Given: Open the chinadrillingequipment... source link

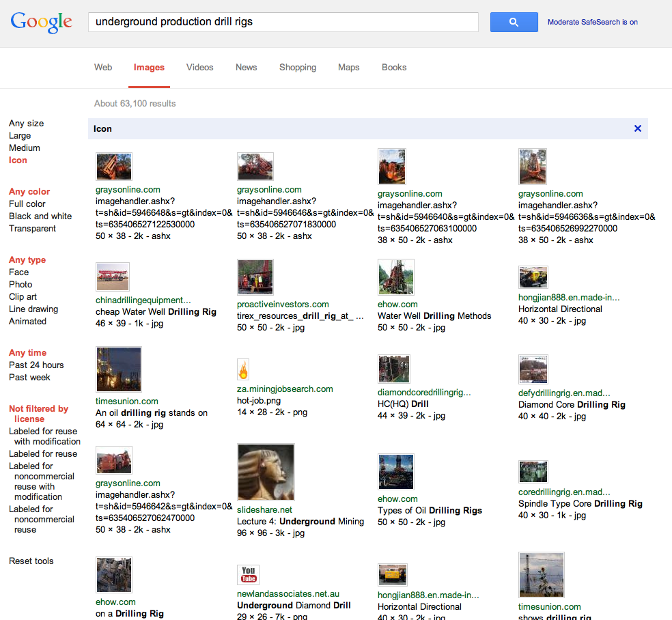Looking at the screenshot, I should click(x=143, y=300).
